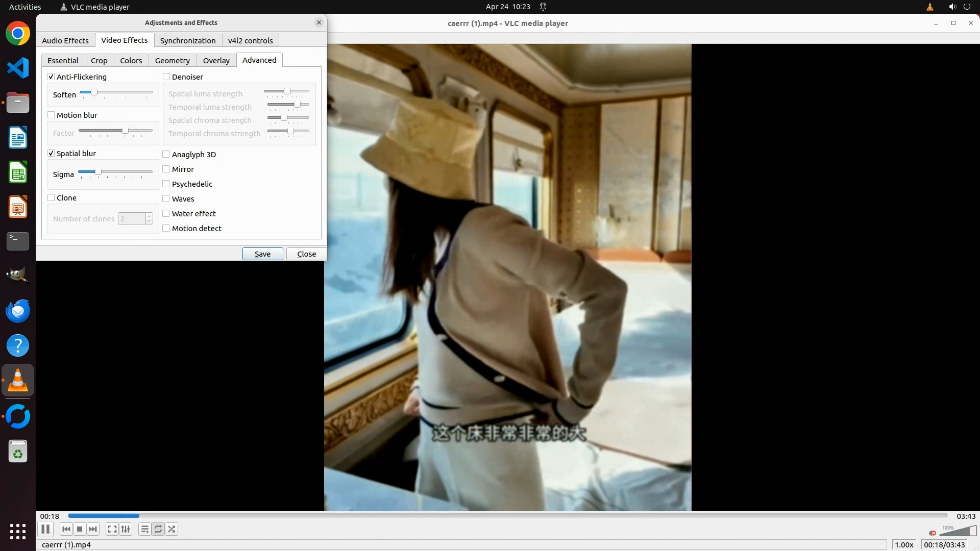Save the video effect settings

click(262, 254)
